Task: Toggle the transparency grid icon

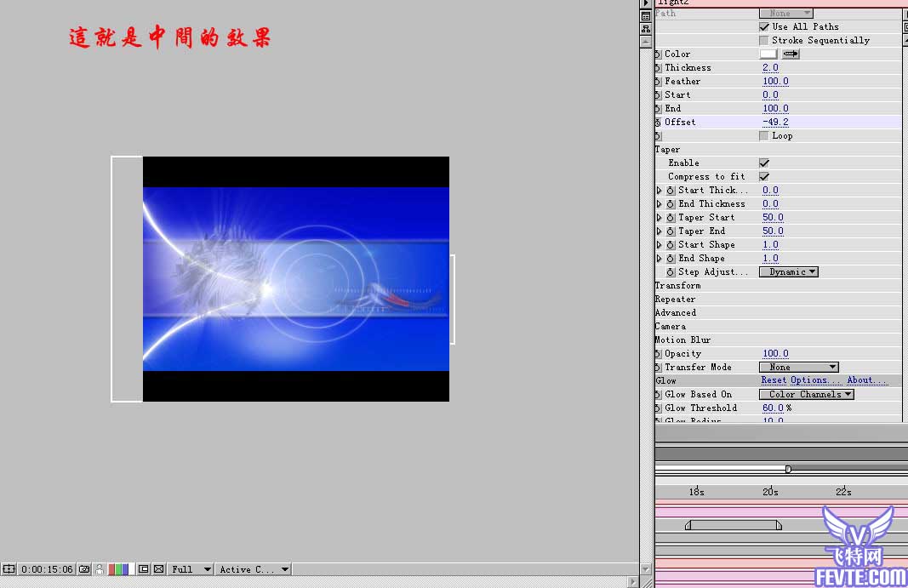Action: (158, 569)
